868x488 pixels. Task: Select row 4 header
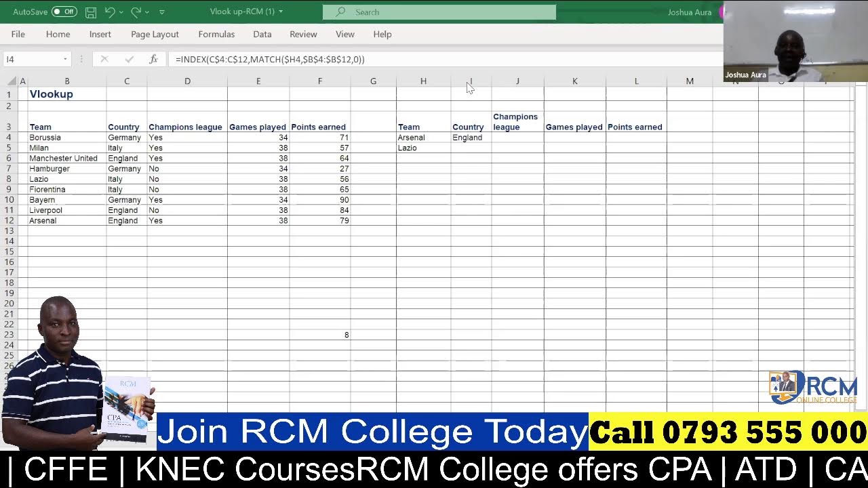click(x=9, y=138)
